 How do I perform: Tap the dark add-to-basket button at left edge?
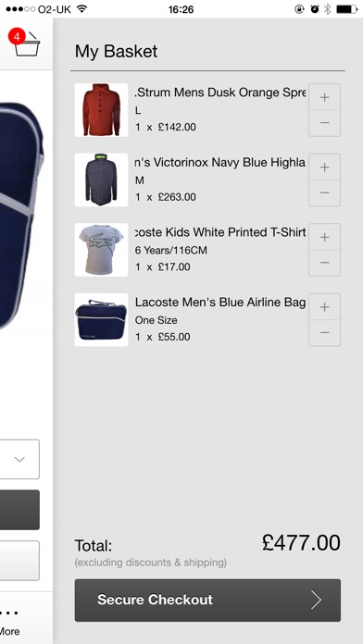point(19,510)
